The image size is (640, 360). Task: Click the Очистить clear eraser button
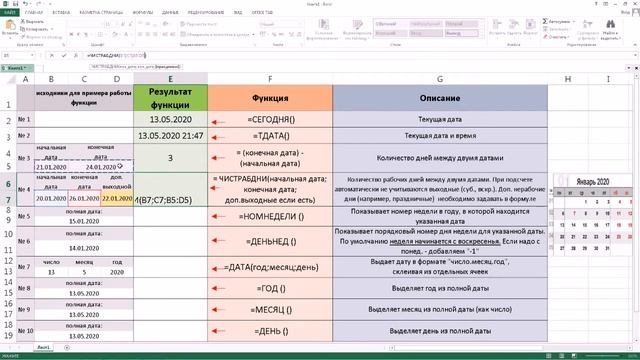coord(556,37)
